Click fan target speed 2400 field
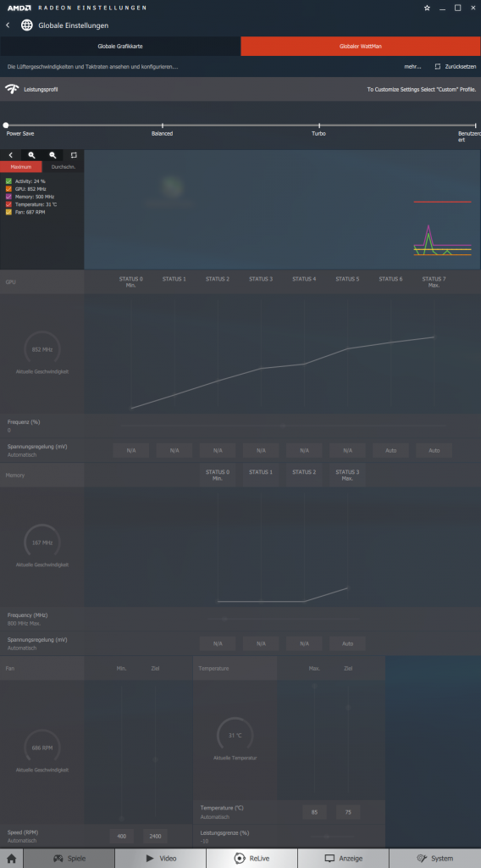481x868 pixels. [x=155, y=836]
